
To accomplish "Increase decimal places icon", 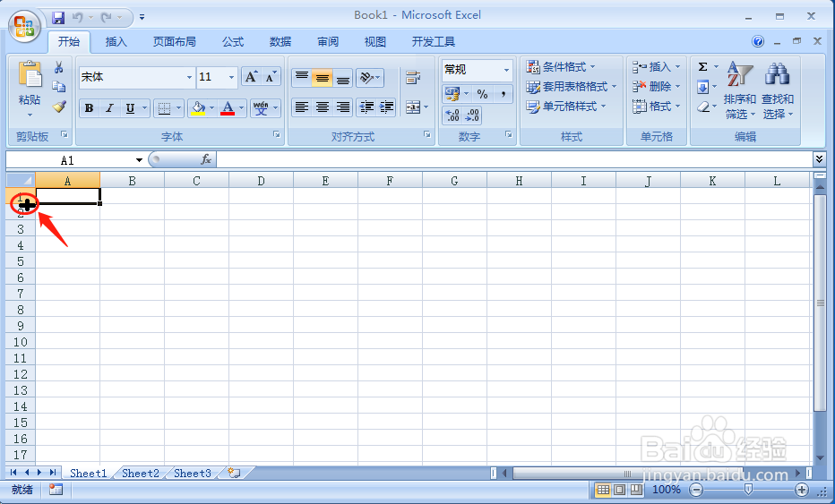I will tap(452, 115).
